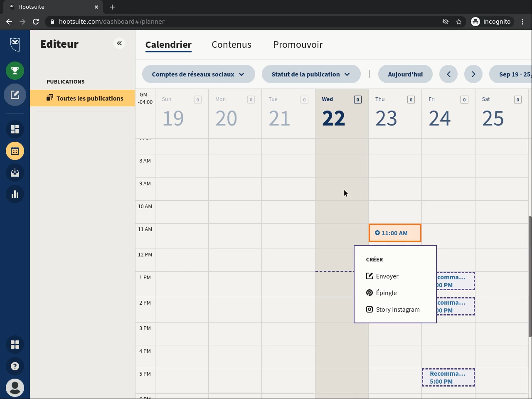532x399 pixels.
Task: Select the Sat 25 day header
Action: pyautogui.click(x=502, y=113)
